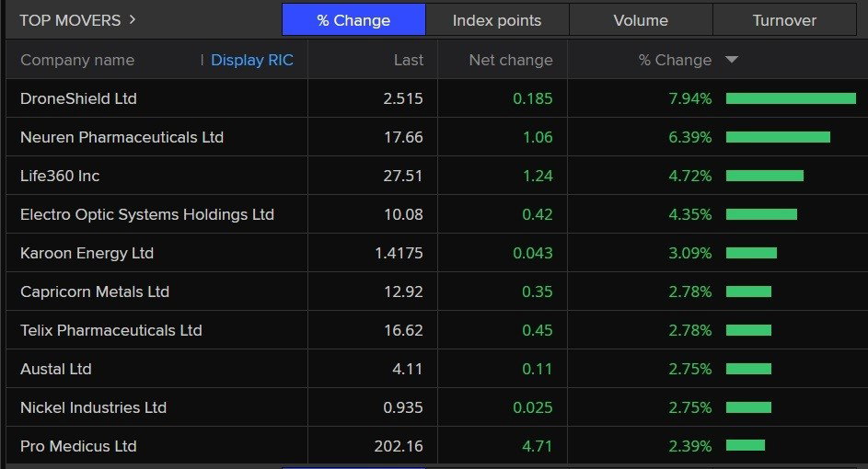This screenshot has width=868, height=469.
Task: Click Austal last price 4.11
Action: pyautogui.click(x=408, y=369)
